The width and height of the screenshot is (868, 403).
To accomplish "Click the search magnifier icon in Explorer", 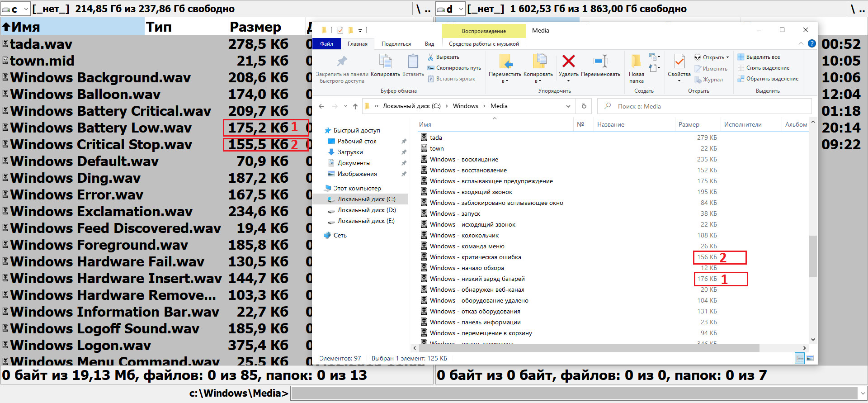I will coord(608,106).
